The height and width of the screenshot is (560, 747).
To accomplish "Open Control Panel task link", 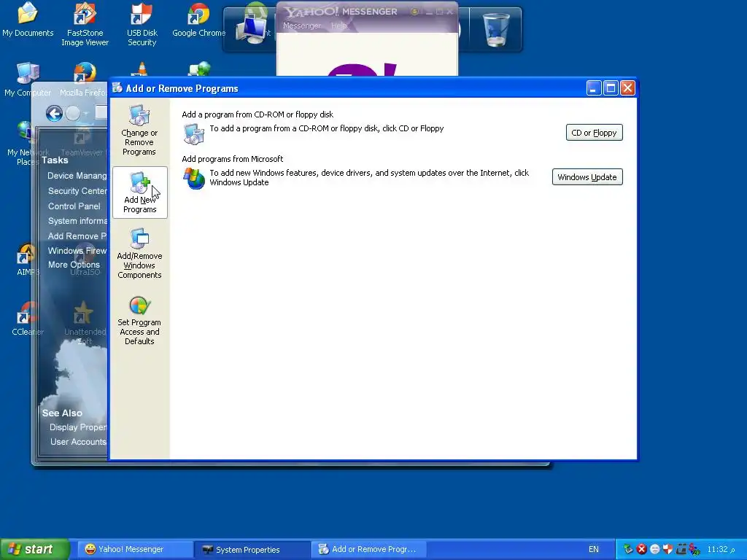I will coord(74,206).
